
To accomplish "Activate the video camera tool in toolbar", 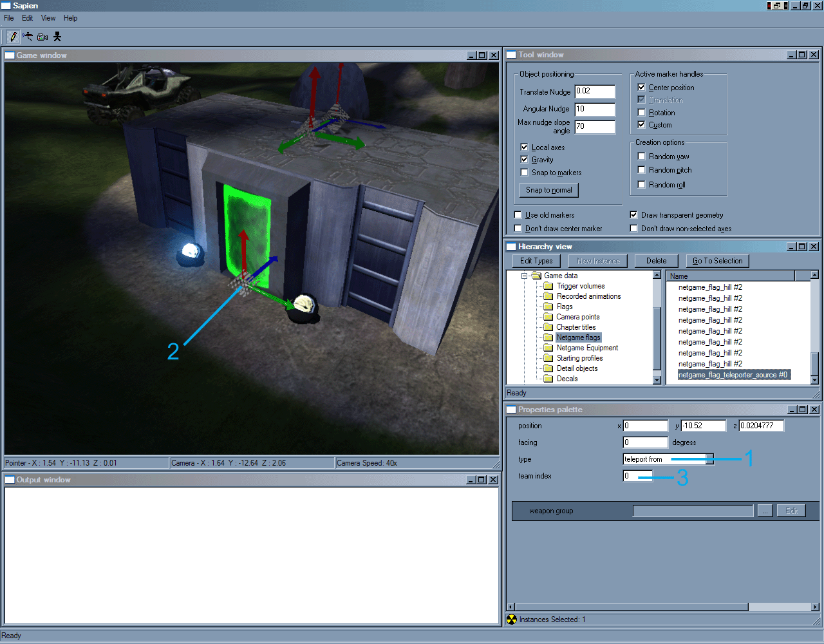I will tap(42, 37).
